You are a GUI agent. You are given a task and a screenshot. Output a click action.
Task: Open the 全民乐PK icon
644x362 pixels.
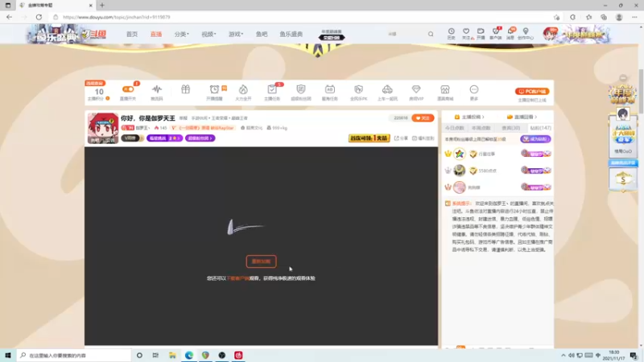(x=358, y=89)
